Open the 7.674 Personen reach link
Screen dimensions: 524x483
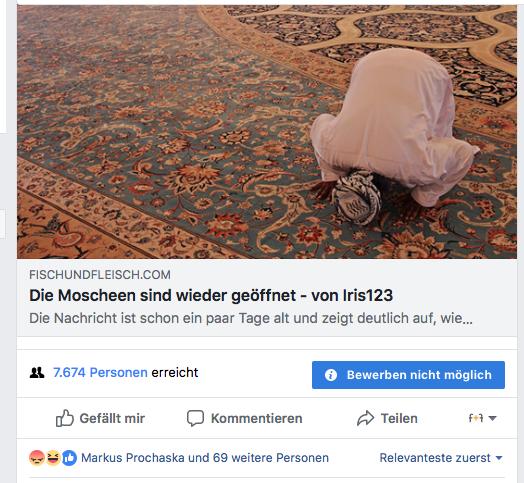coord(100,372)
